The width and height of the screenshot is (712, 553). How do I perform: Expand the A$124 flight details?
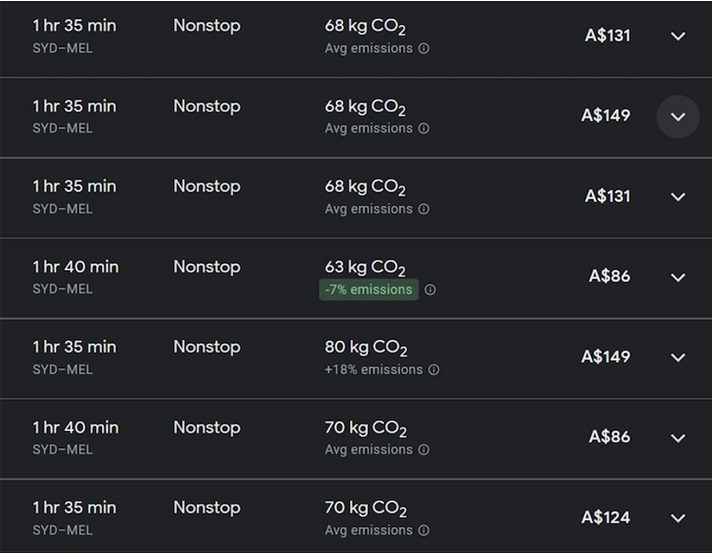point(678,518)
